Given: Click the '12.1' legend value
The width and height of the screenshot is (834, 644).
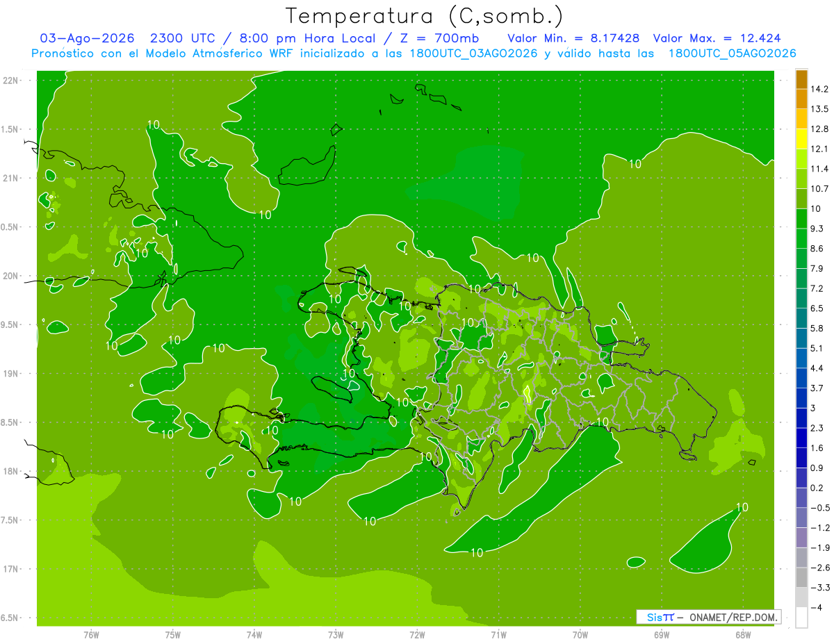Looking at the screenshot, I should (819, 149).
